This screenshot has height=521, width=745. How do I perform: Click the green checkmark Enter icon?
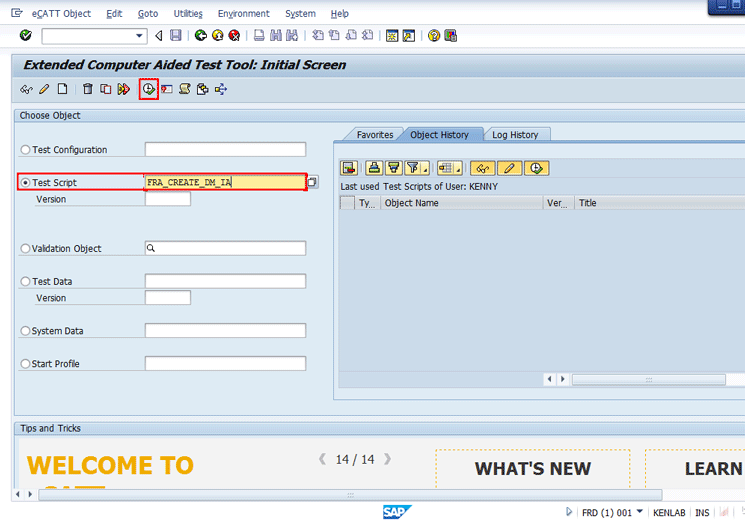pos(26,35)
